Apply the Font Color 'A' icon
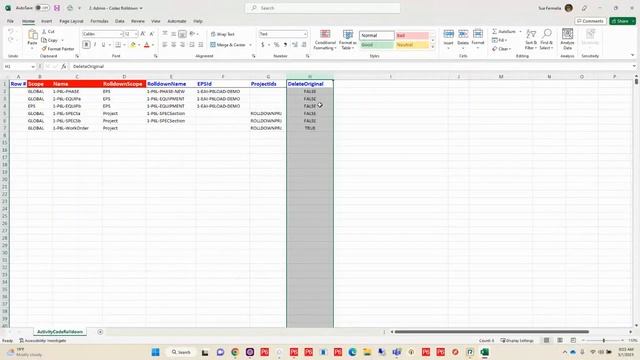 pos(147,45)
